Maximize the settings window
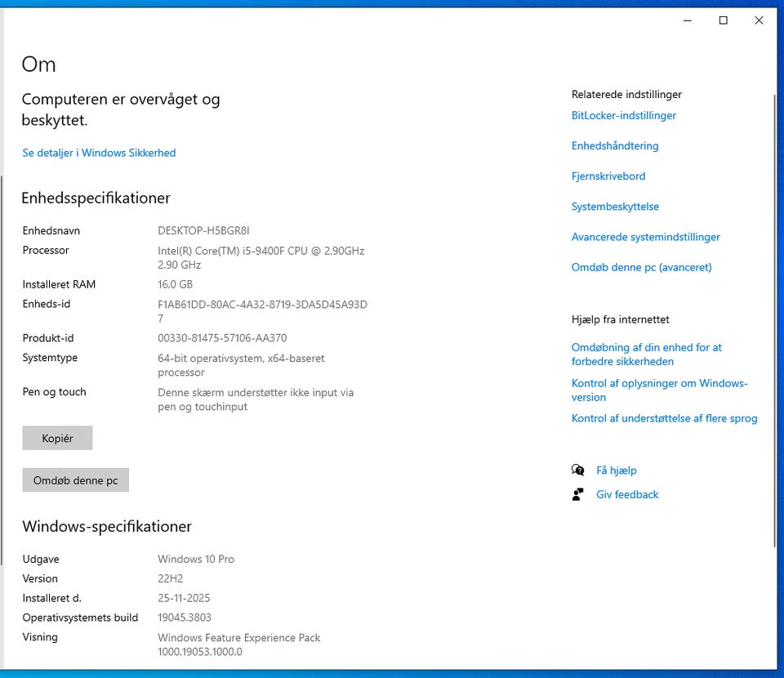Screen dimensions: 784x678 pyautogui.click(x=723, y=20)
